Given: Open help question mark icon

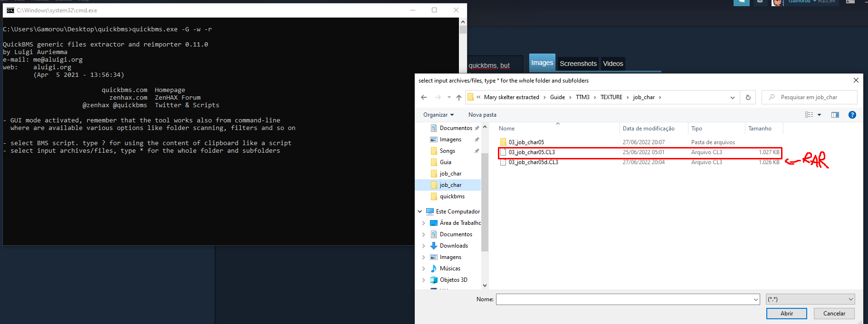Looking at the screenshot, I should [852, 115].
